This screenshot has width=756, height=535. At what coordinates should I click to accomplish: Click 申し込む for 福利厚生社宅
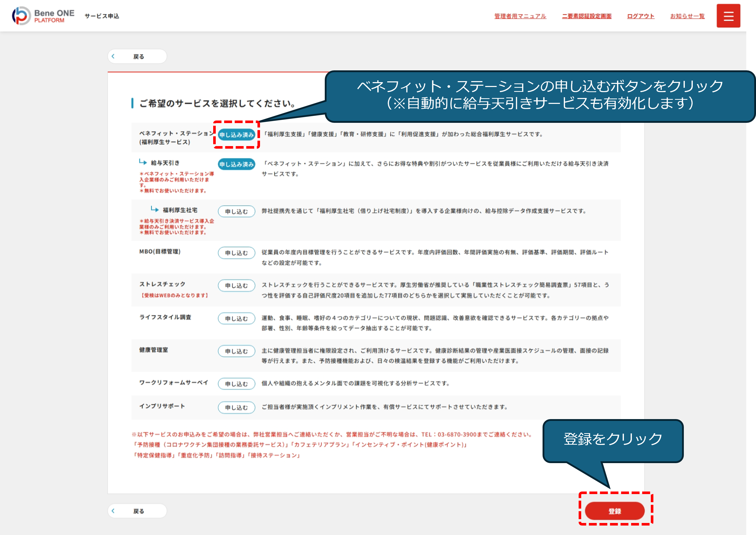[236, 212]
